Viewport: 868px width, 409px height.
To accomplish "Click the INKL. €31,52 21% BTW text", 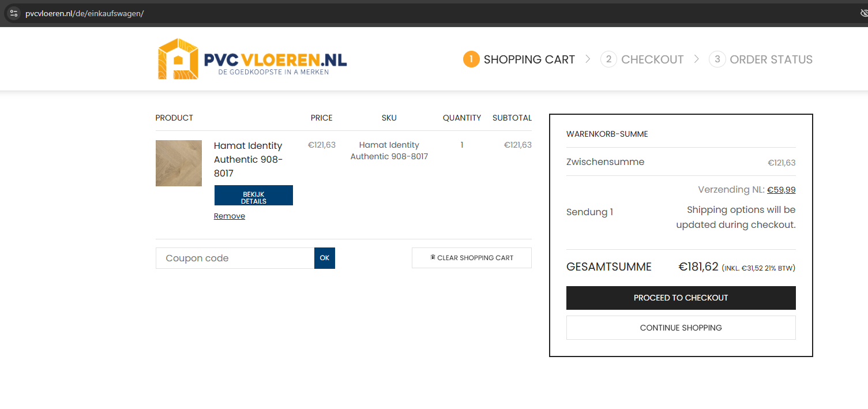I will click(759, 268).
